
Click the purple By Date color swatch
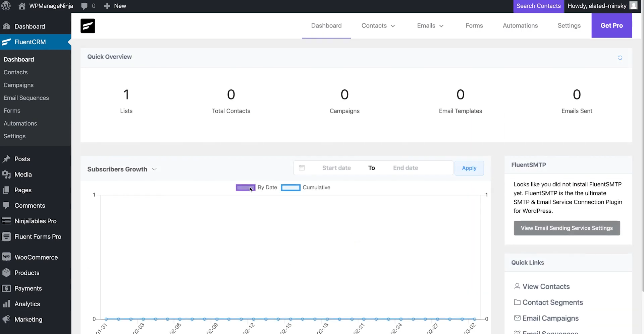click(245, 187)
